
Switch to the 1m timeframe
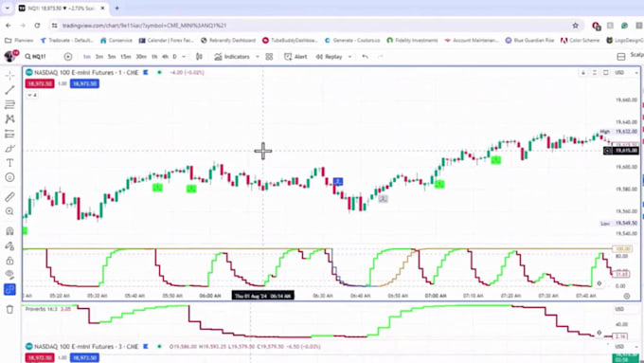(87, 57)
